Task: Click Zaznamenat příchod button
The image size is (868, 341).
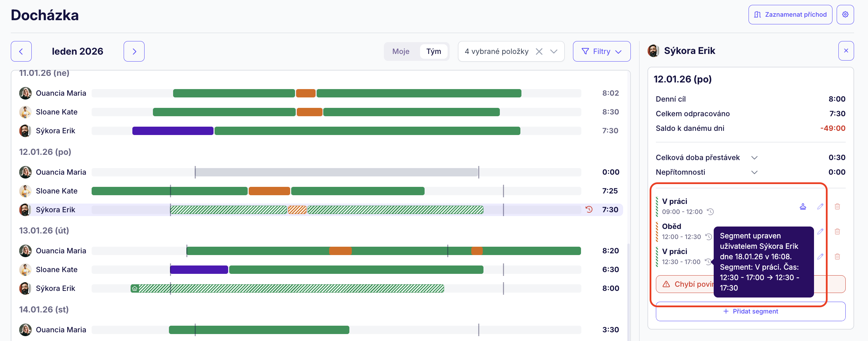Action: tap(790, 15)
